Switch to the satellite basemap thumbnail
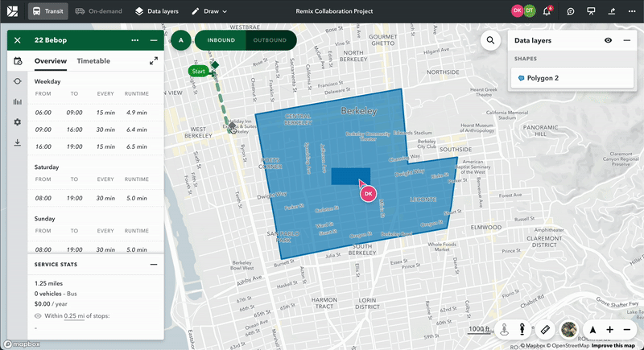 pos(569,329)
